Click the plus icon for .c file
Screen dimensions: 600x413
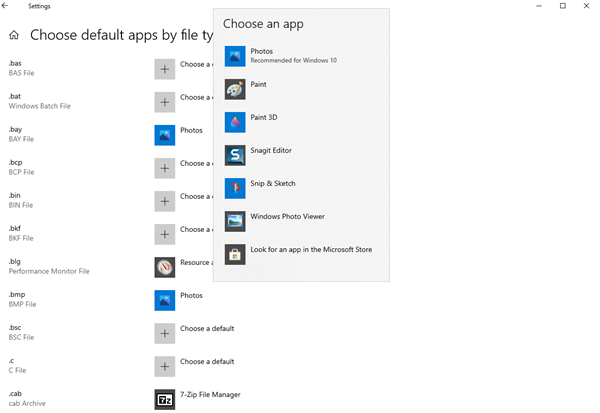click(165, 366)
